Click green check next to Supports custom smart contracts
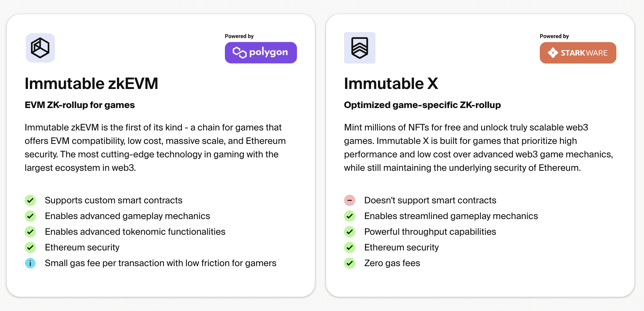The width and height of the screenshot is (644, 311). tap(30, 200)
